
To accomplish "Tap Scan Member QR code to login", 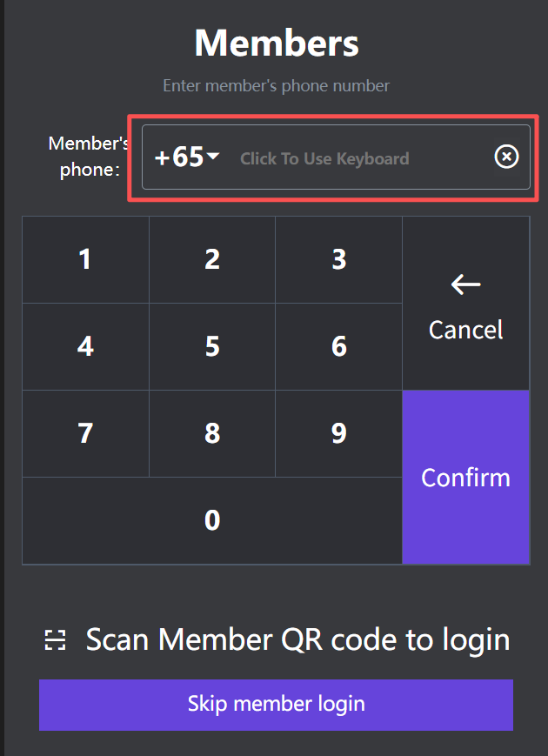I will [297, 640].
